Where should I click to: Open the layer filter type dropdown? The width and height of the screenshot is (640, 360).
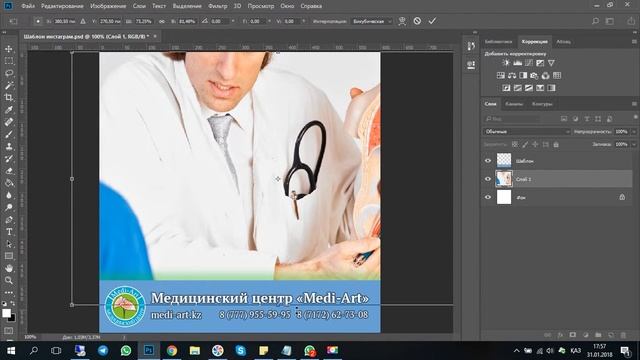pyautogui.click(x=512, y=119)
